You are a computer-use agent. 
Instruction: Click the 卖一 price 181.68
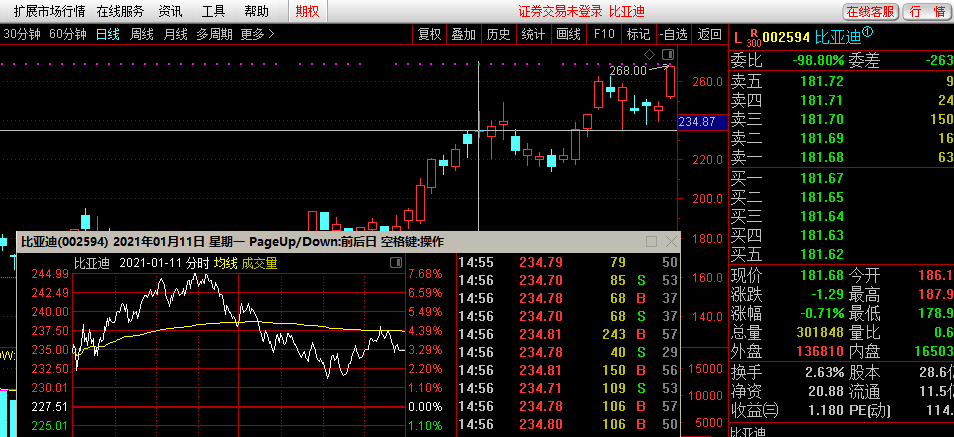pos(822,158)
